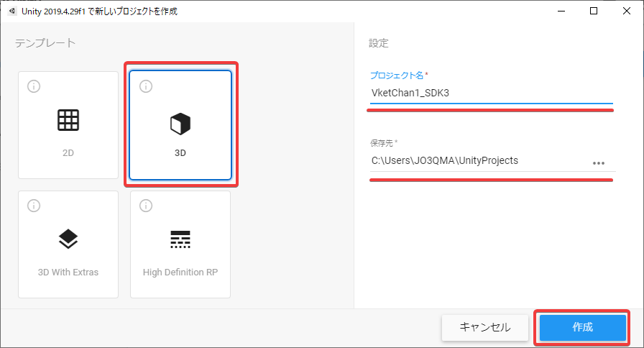
Task: Click the 3D template label
Action: click(x=180, y=153)
